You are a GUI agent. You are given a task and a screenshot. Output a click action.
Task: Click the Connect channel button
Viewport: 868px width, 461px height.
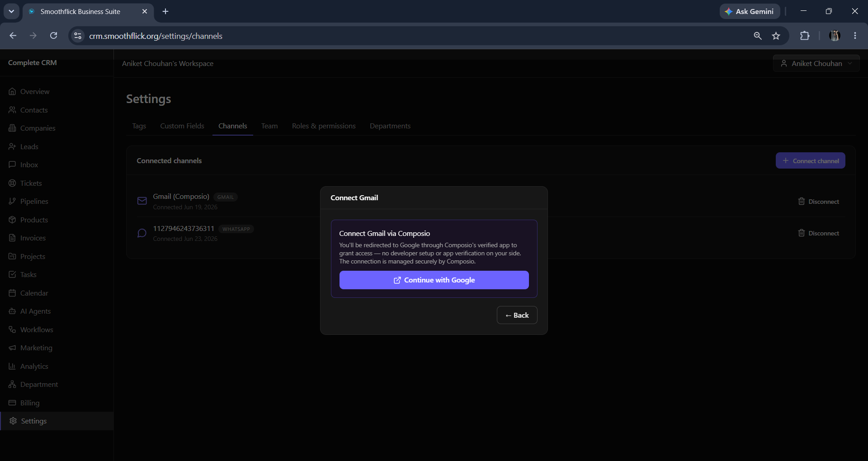coord(811,161)
